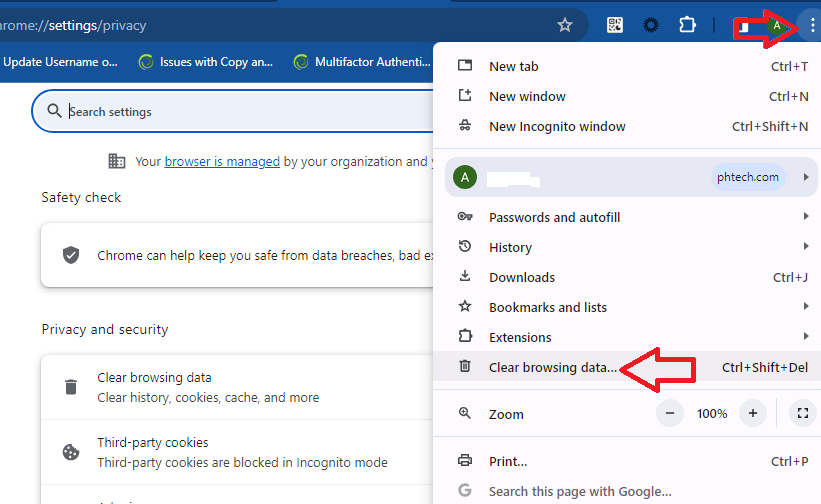Increase zoom with the plus button
The width and height of the screenshot is (821, 504).
coord(752,413)
